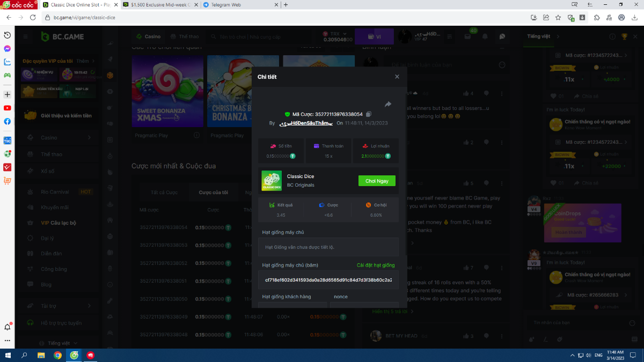Share the bet details using arrow icon
644x362 pixels.
click(x=387, y=104)
